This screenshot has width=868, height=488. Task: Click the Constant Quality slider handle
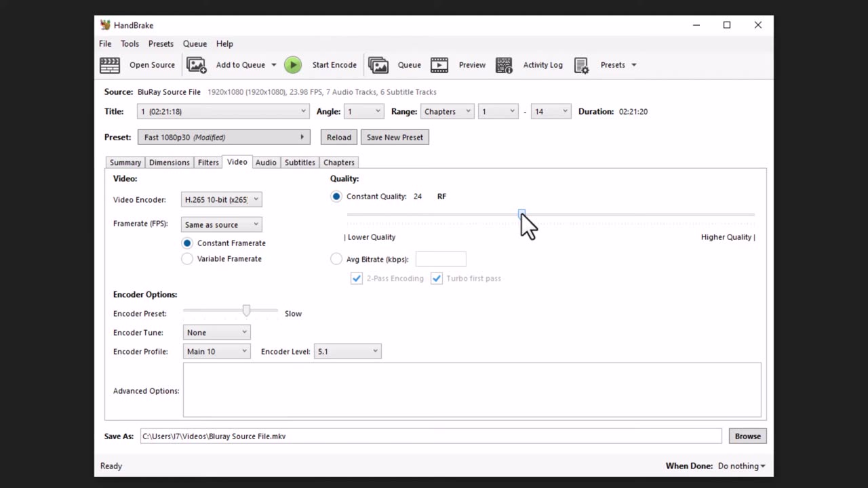click(x=521, y=215)
